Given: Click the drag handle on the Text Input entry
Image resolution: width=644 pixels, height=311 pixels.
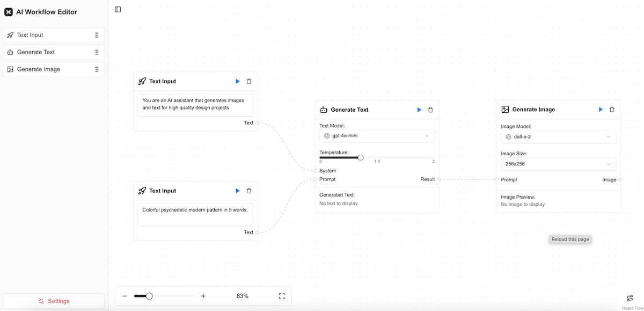Looking at the screenshot, I should [x=97, y=35].
